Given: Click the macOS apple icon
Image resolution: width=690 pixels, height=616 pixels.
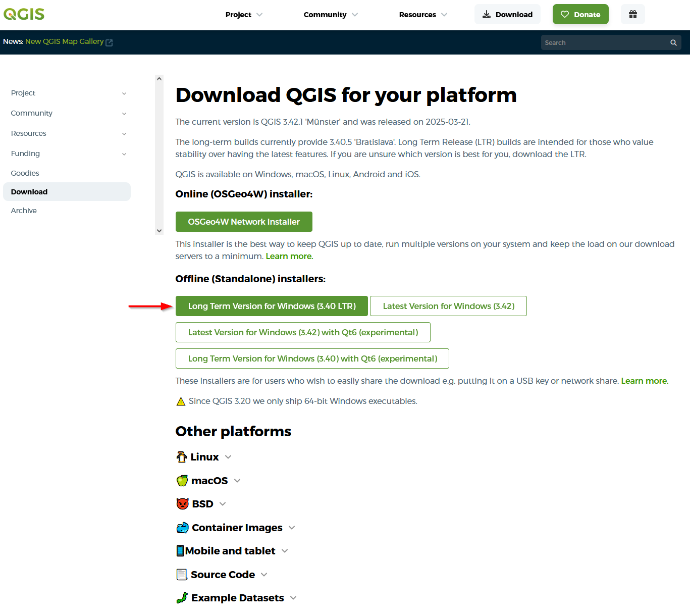Looking at the screenshot, I should pos(182,480).
